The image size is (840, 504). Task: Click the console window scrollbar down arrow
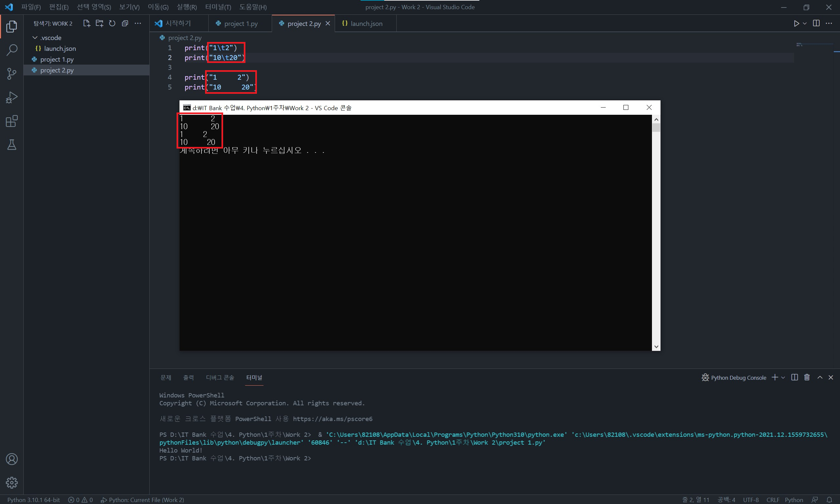point(656,346)
